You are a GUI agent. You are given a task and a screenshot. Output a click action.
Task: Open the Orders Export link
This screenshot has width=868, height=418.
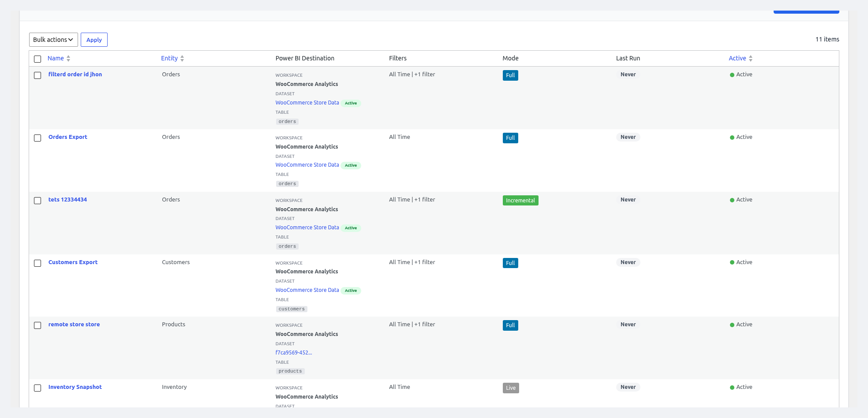point(68,137)
